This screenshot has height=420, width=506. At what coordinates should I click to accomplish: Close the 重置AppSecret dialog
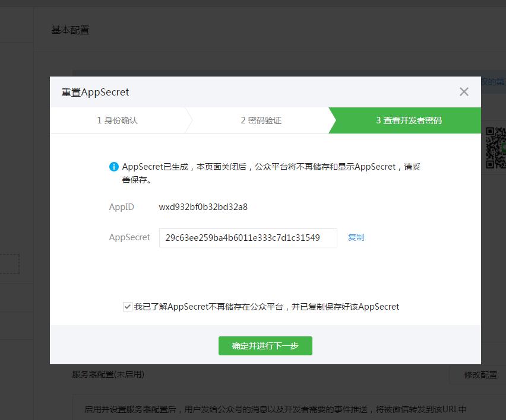(x=464, y=91)
